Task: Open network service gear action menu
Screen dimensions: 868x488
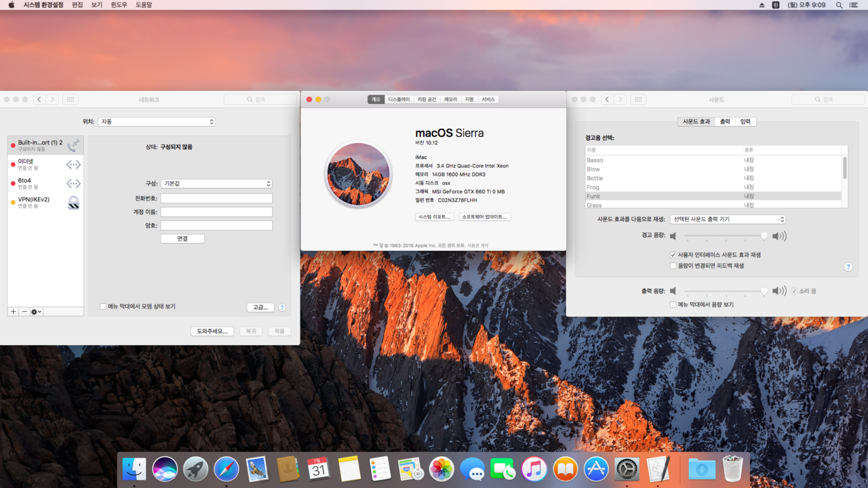Action: [36, 312]
